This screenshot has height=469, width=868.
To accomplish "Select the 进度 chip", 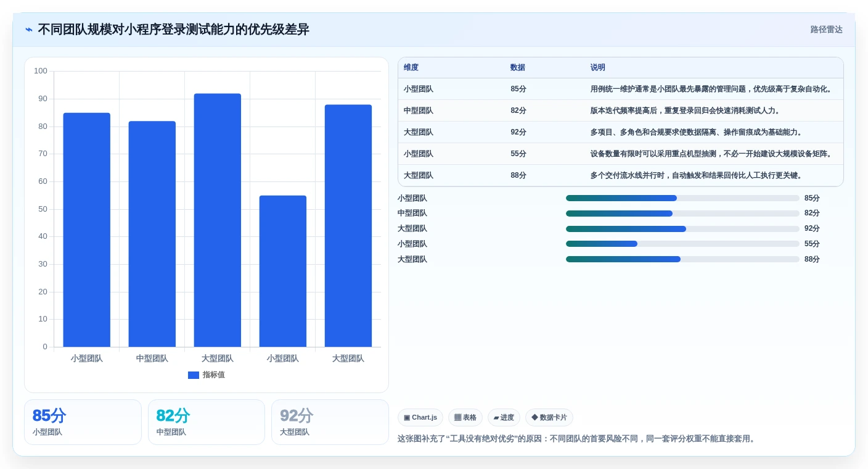I will point(504,418).
